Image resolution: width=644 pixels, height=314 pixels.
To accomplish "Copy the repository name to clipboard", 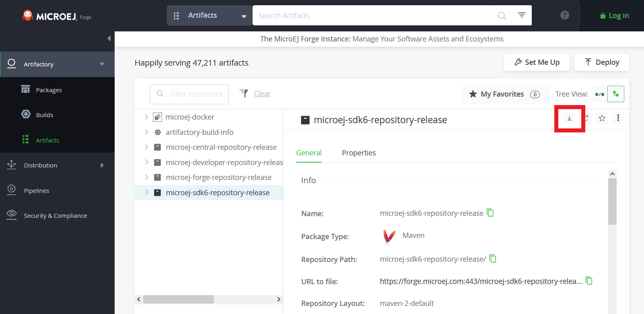I will [490, 213].
